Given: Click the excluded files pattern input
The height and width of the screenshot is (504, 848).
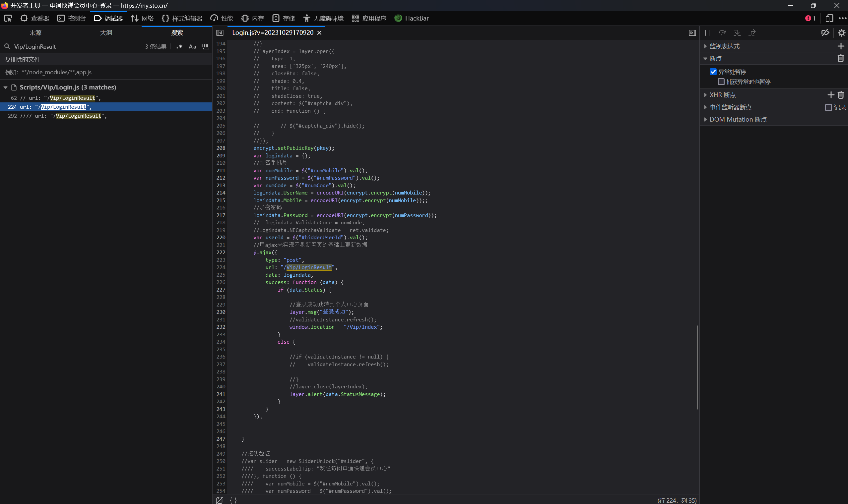Looking at the screenshot, I should [106, 72].
